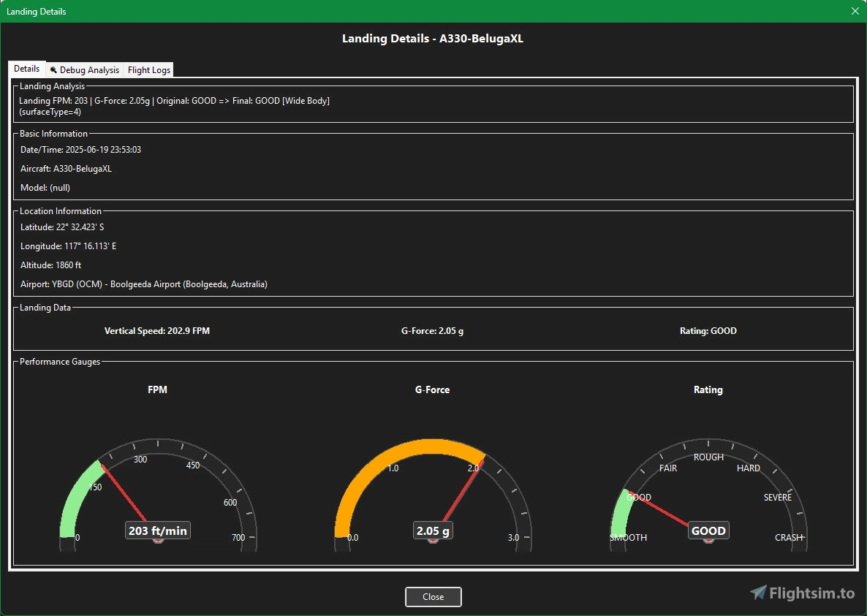
Task: Click the Latitude coordinate line
Action: (x=62, y=227)
